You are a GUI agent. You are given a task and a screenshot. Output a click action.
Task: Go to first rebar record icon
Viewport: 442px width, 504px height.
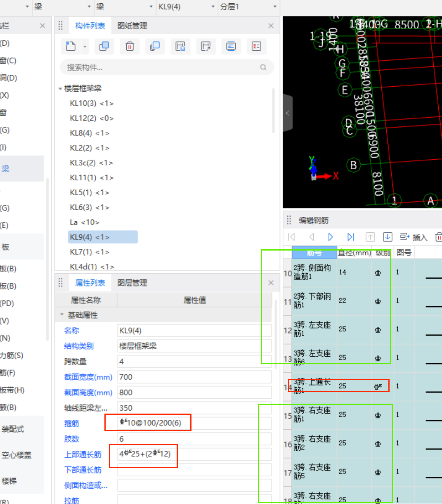click(x=291, y=237)
